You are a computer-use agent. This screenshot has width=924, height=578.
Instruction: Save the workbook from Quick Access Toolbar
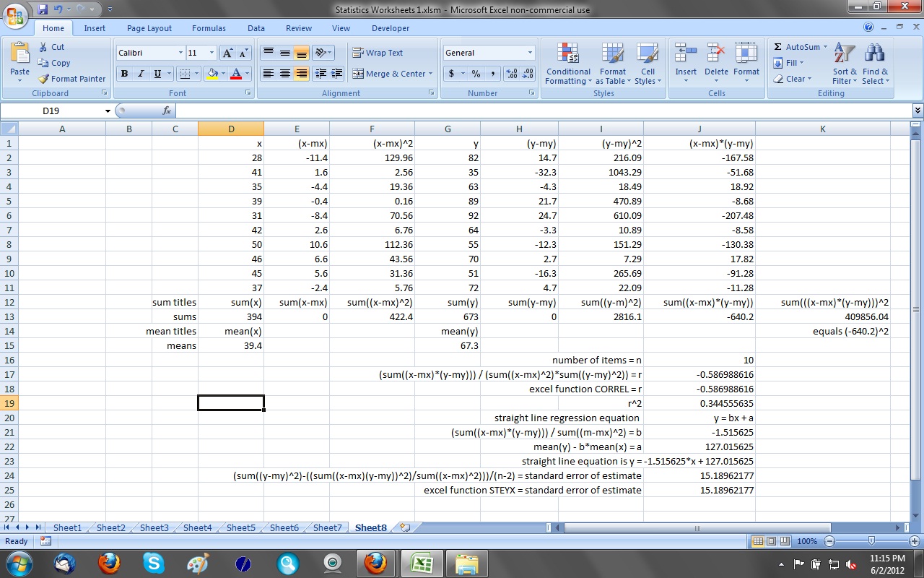point(43,9)
